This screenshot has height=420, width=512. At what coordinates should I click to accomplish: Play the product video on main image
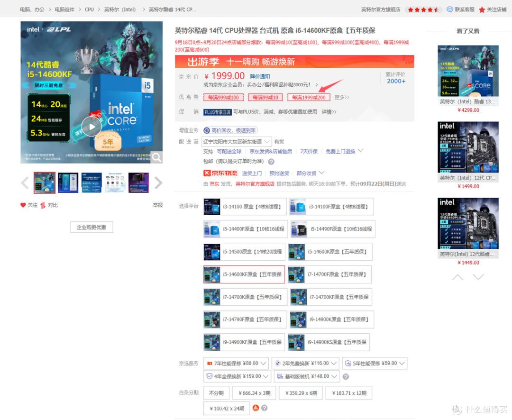pos(91,127)
